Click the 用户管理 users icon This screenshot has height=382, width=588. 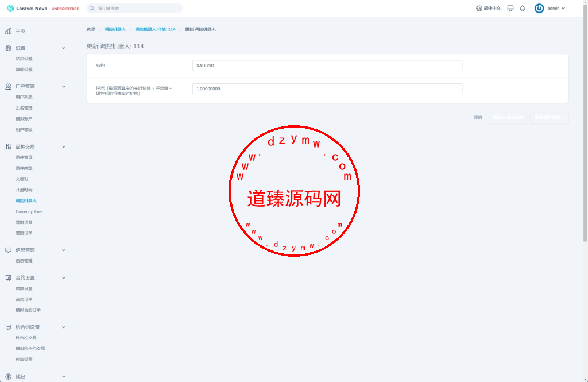[x=8, y=86]
